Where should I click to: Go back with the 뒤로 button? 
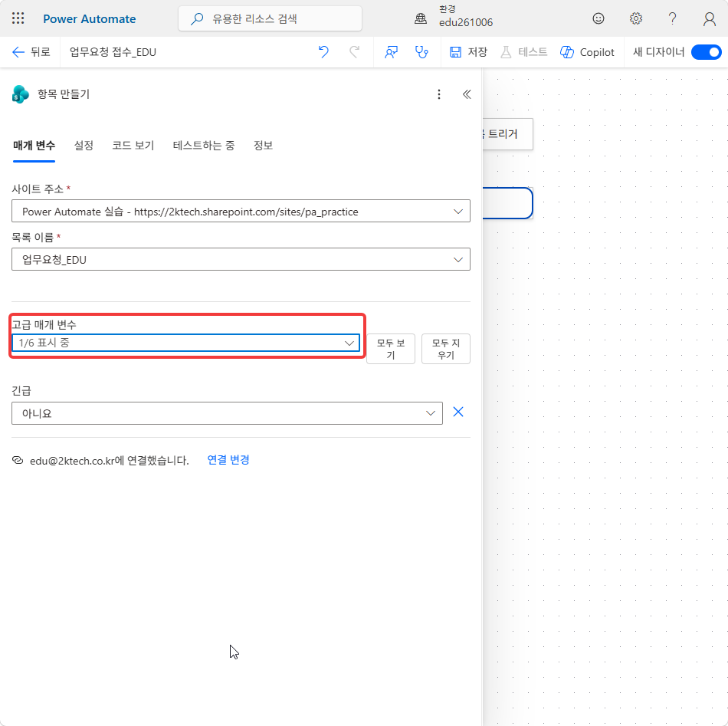tap(31, 52)
